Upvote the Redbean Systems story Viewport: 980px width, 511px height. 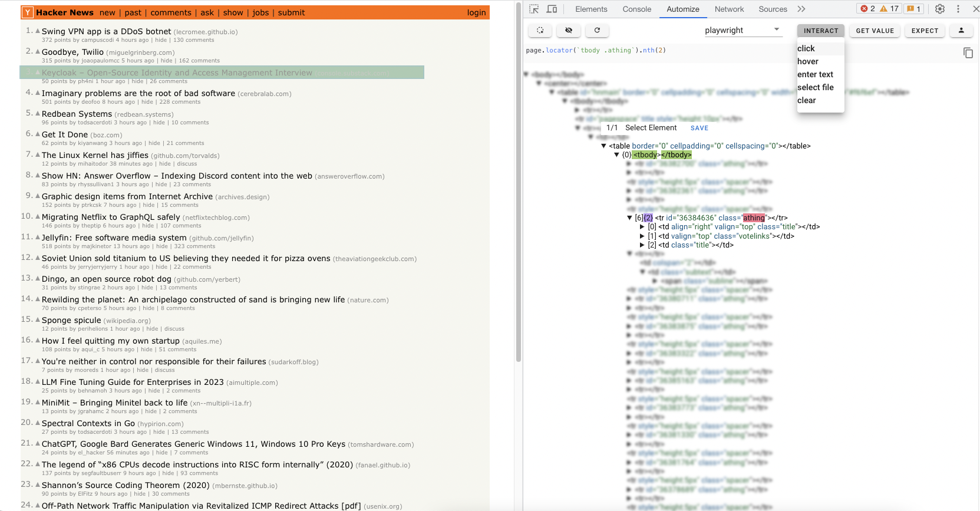[38, 113]
